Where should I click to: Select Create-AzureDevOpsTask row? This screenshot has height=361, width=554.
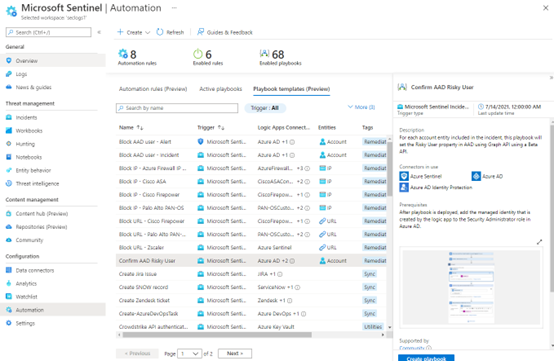[x=252, y=314]
